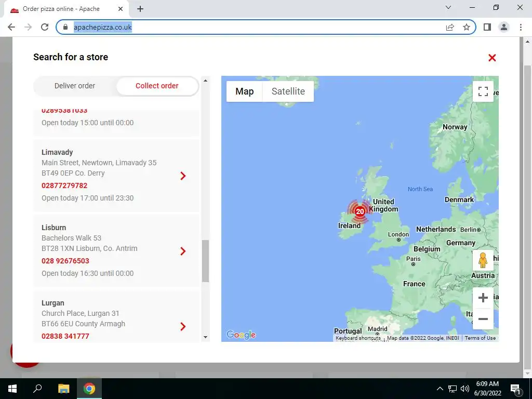This screenshot has height=399, width=532.
Task: Bookmark this page with star icon
Action: coord(467,27)
